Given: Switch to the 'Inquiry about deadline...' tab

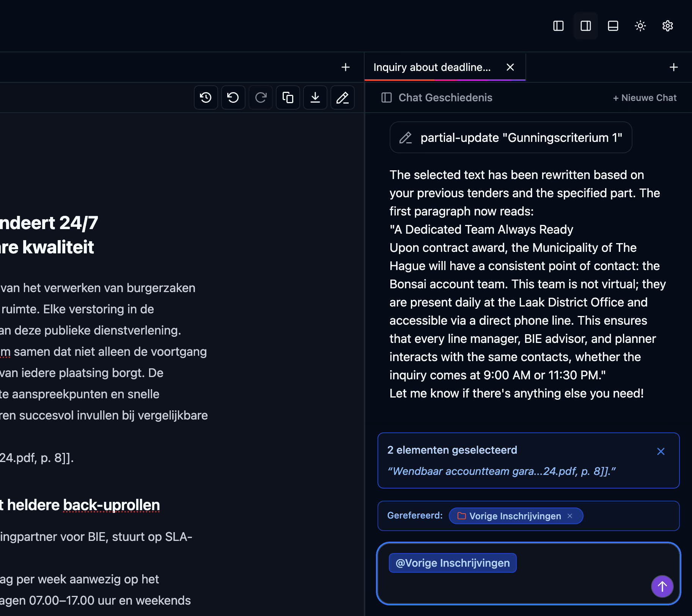Looking at the screenshot, I should [432, 67].
